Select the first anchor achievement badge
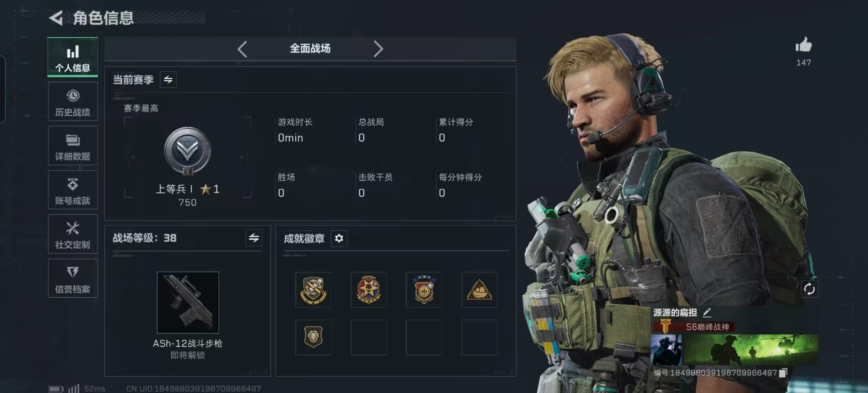This screenshot has height=393, width=868. pyautogui.click(x=313, y=290)
